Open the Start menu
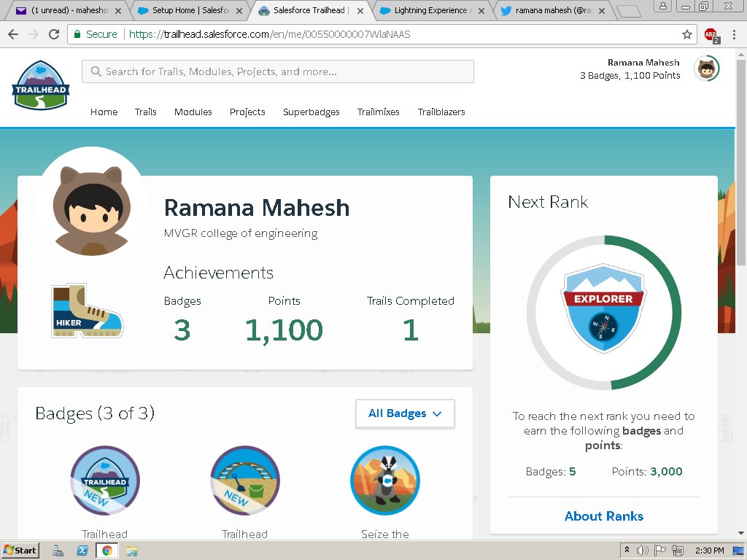The width and height of the screenshot is (747, 560). coord(20,551)
